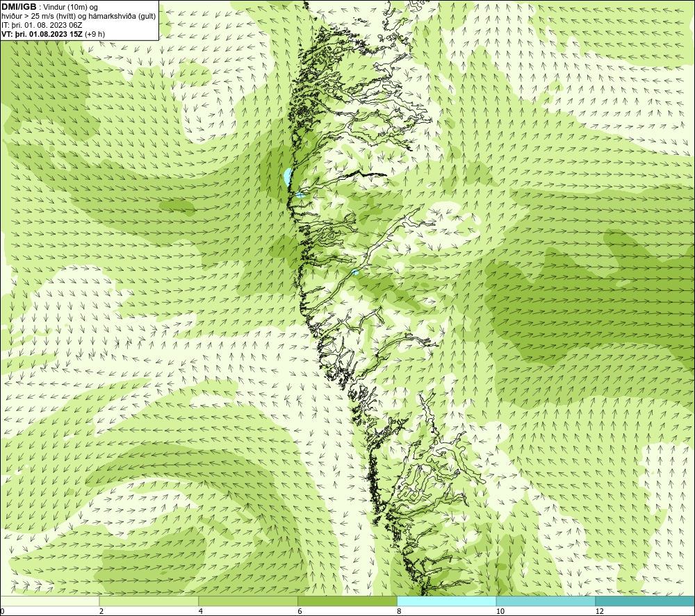Click the light green 2–4 m/s legend swatch
Image resolution: width=695 pixels, height=616 pixels.
(x=149, y=601)
